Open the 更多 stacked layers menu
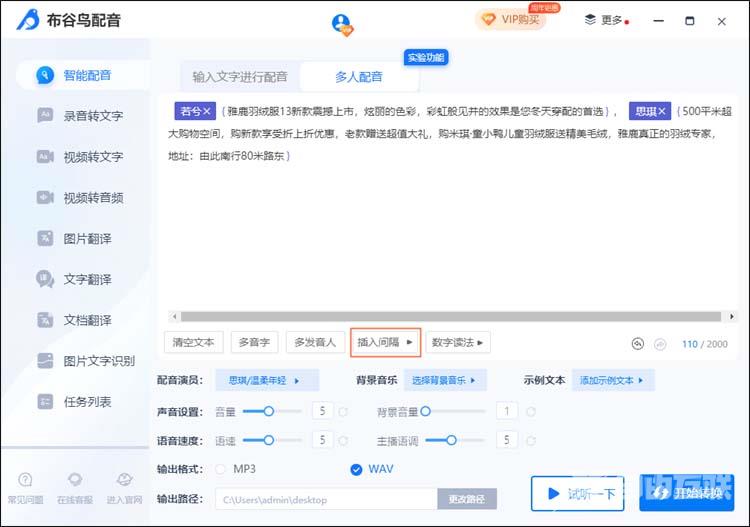 (x=605, y=20)
